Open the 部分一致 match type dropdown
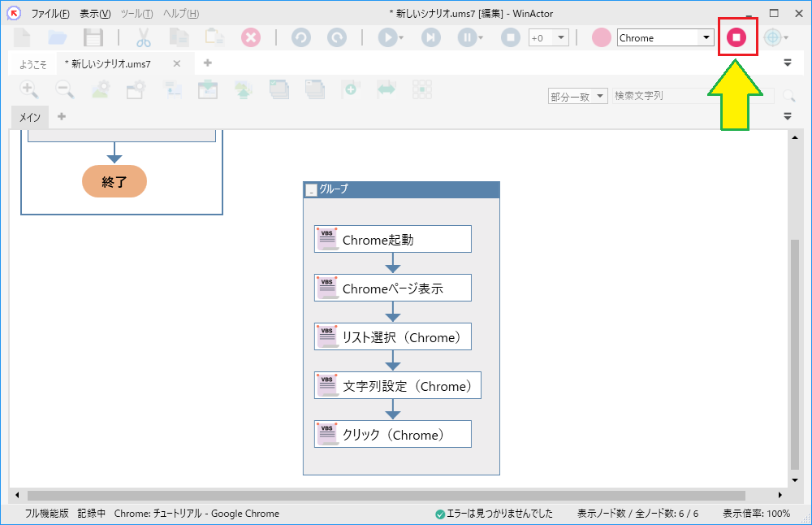Image resolution: width=812 pixels, height=525 pixels. click(x=600, y=96)
